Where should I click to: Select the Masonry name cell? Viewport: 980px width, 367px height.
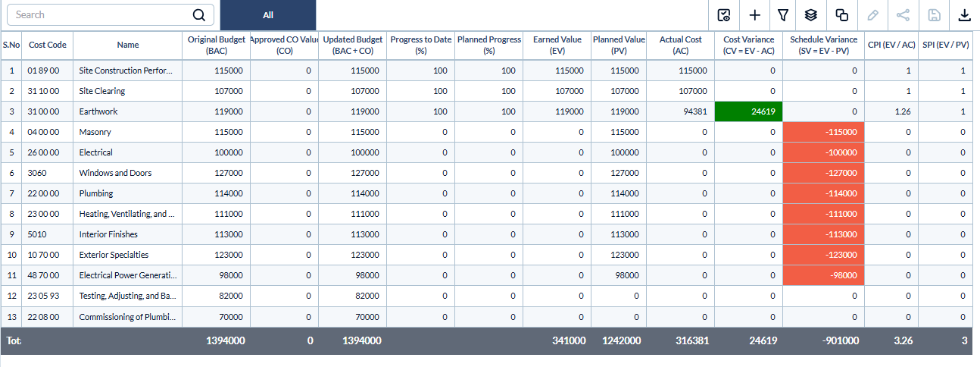coord(128,132)
